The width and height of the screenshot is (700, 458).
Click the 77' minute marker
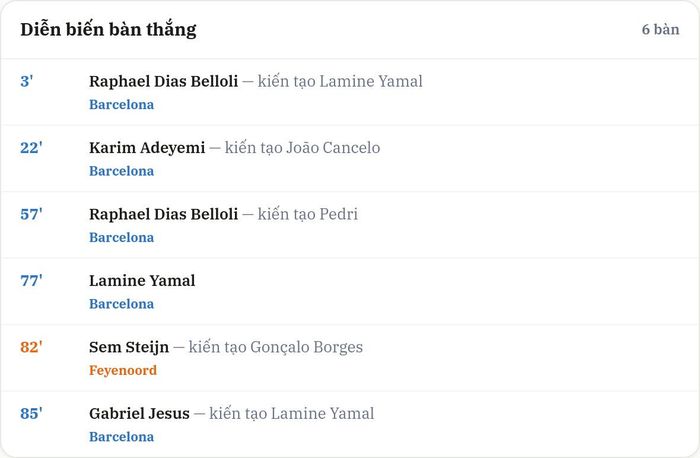coord(31,281)
